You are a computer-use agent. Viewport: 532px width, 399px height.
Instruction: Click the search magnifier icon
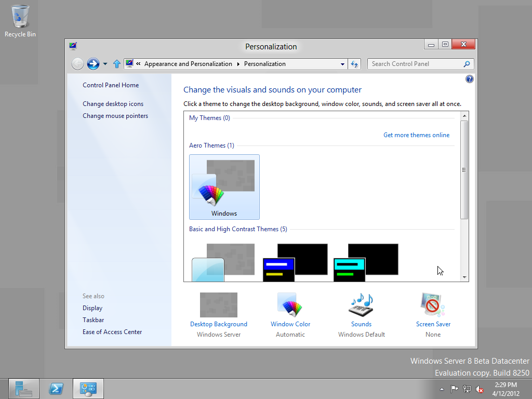click(x=467, y=64)
